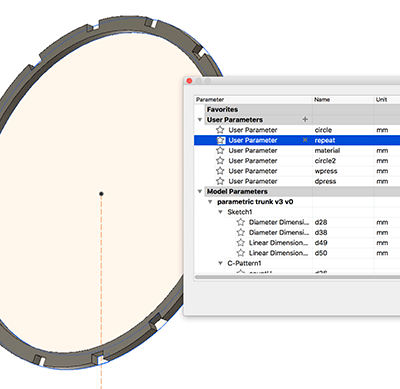Close the Parameters dialog with red button

[x=189, y=81]
